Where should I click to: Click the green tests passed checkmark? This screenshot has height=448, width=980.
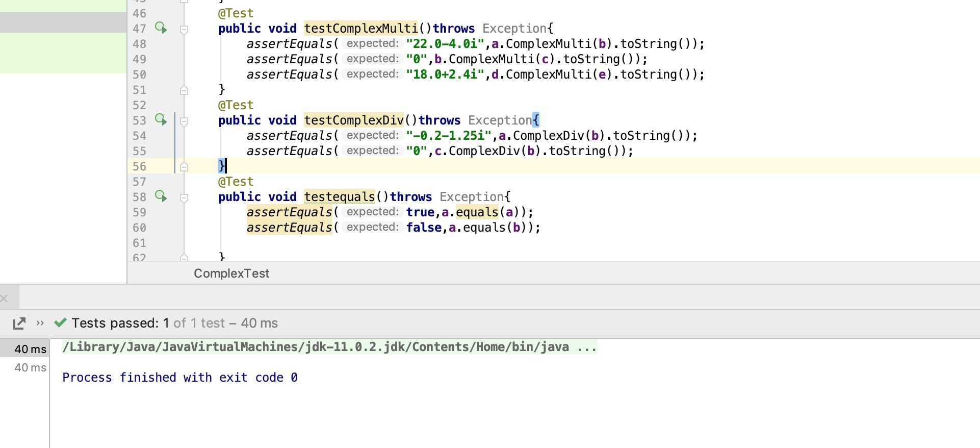click(60, 322)
